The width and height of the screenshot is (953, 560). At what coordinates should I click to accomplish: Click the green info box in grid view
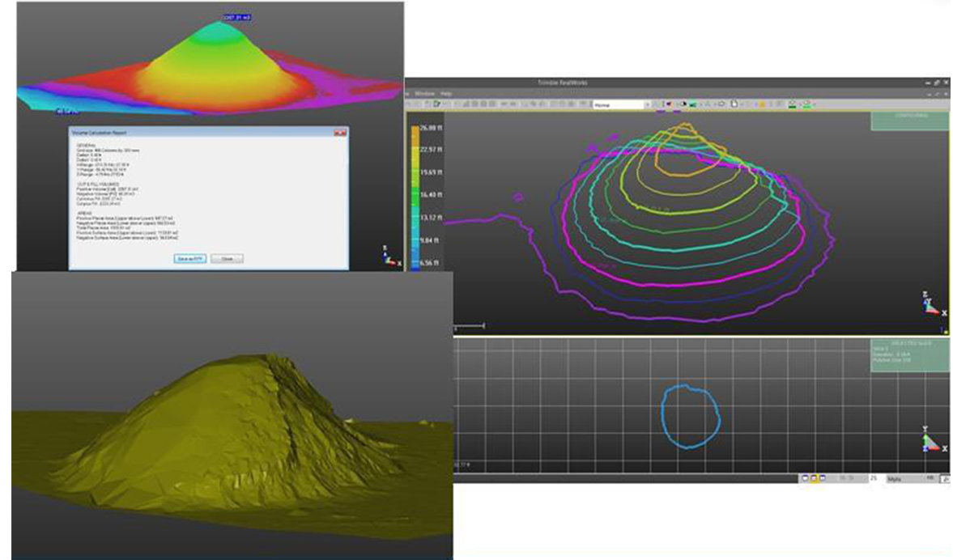click(910, 354)
